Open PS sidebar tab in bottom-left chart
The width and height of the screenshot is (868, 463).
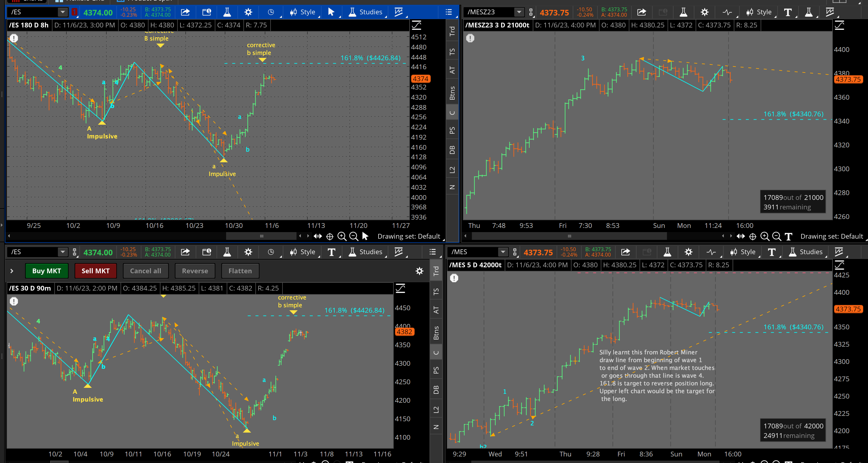[x=436, y=370]
